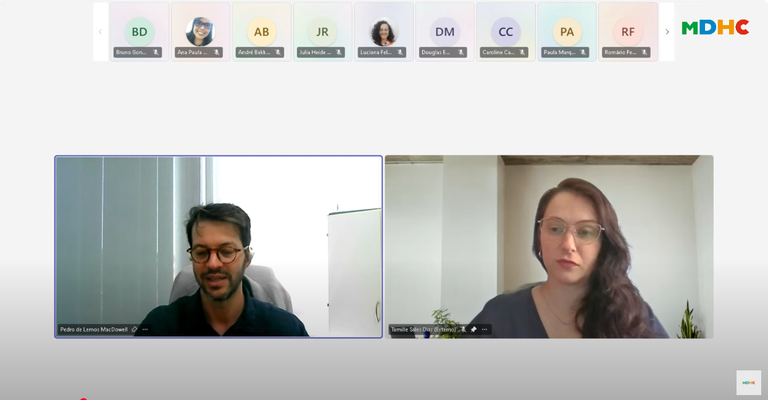Click muted mic icon on Paula Marq's tile

coord(583,52)
